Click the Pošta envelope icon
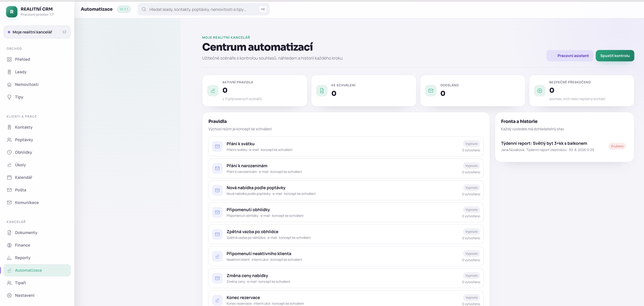Image resolution: width=644 pixels, height=306 pixels. click(9, 190)
